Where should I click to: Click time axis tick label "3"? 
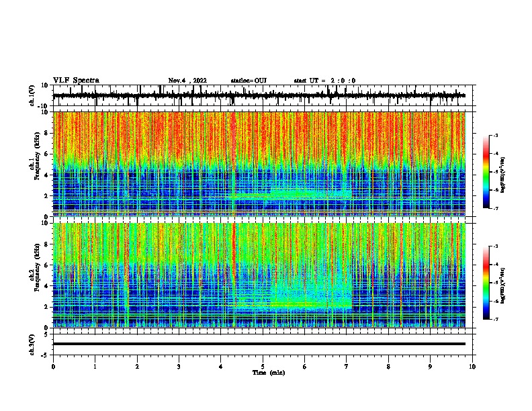(x=179, y=367)
